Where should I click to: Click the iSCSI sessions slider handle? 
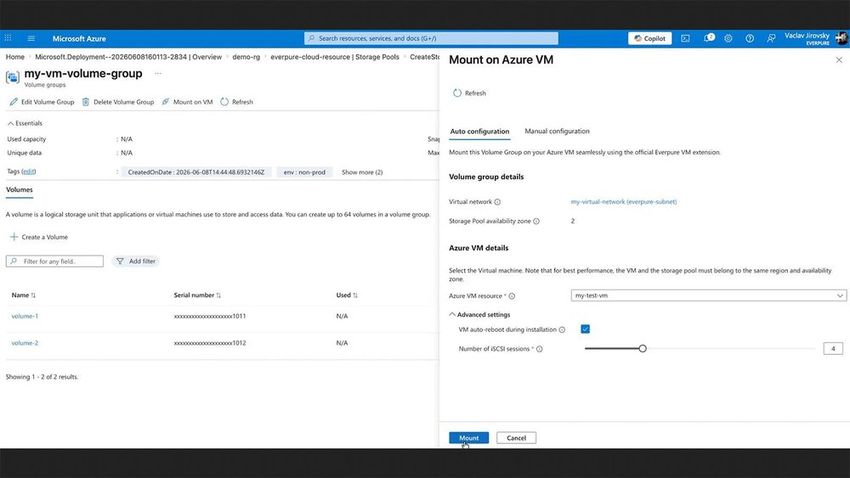[x=642, y=348]
